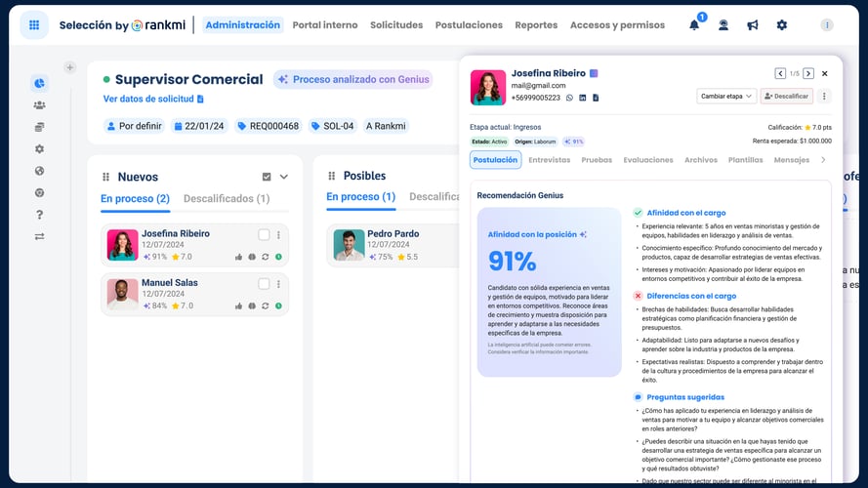
Task: Open the Reportes menu
Action: coord(536,25)
